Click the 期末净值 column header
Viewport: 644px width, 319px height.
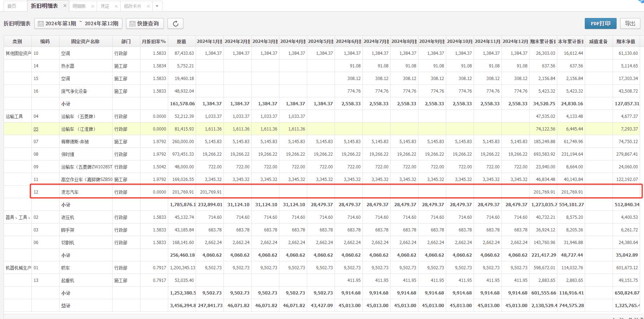[x=626, y=41]
